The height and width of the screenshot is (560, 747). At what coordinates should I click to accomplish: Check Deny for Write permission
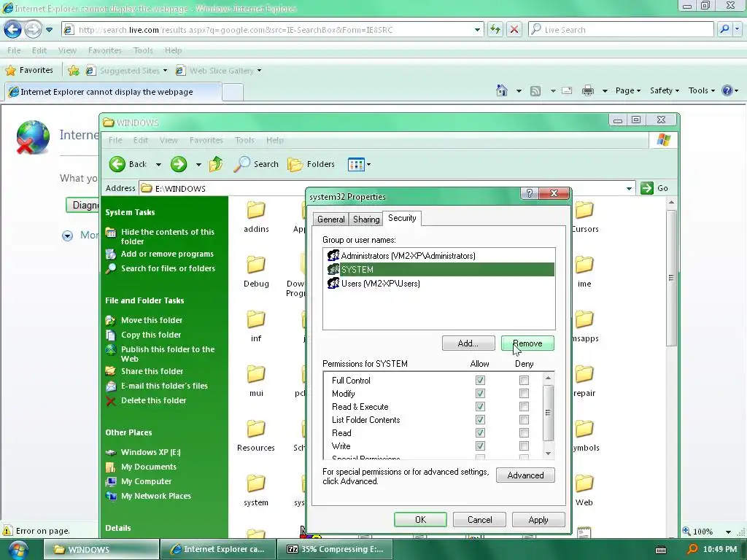[x=524, y=446]
